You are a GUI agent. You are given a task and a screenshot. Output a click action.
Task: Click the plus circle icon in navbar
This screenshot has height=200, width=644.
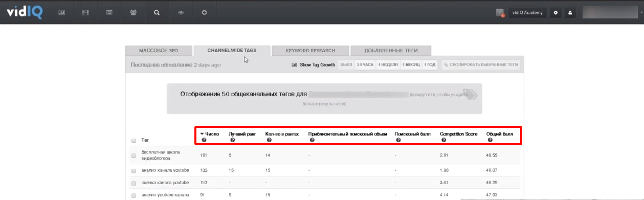point(204,12)
